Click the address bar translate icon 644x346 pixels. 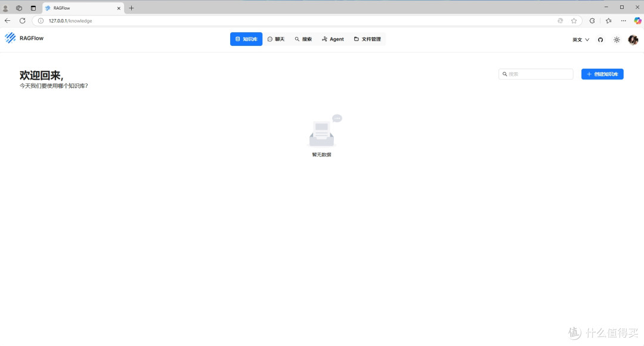pos(560,21)
